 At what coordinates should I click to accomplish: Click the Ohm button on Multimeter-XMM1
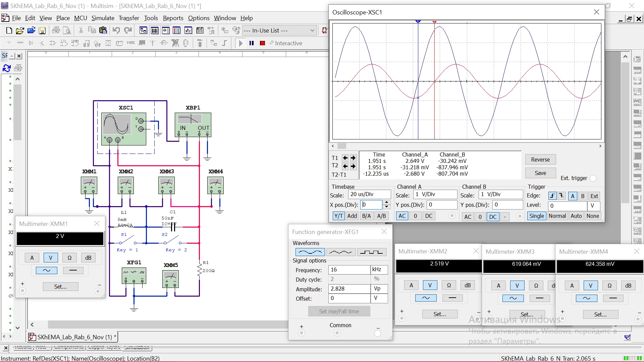69,258
